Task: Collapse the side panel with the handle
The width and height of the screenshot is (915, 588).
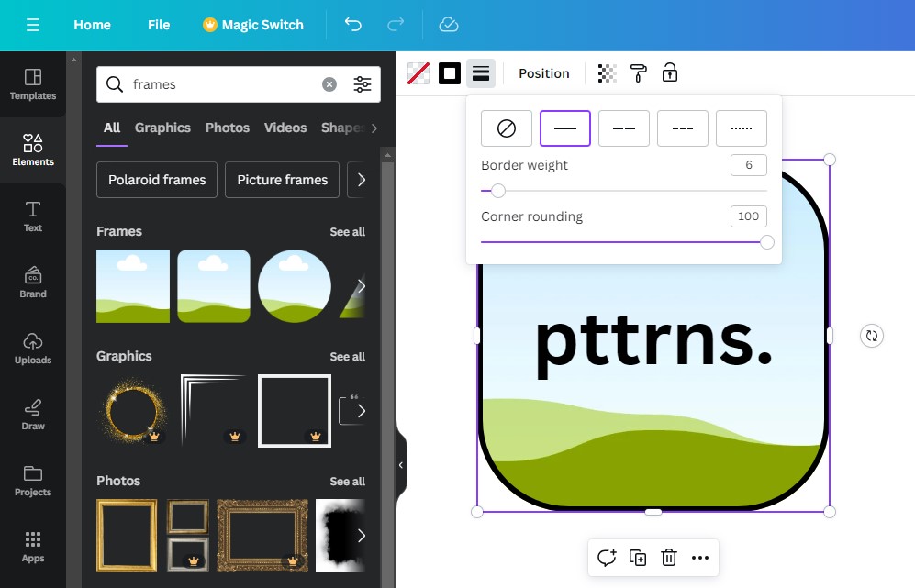Action: 401,465
